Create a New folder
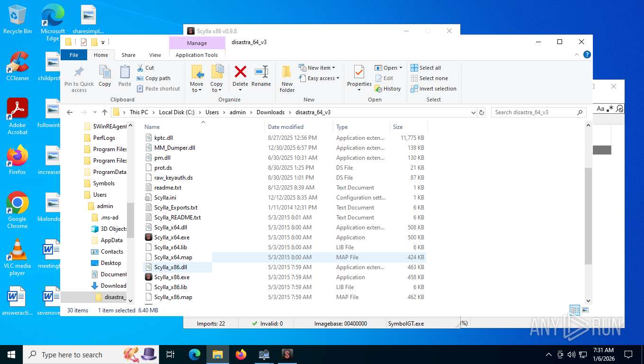 [287, 79]
